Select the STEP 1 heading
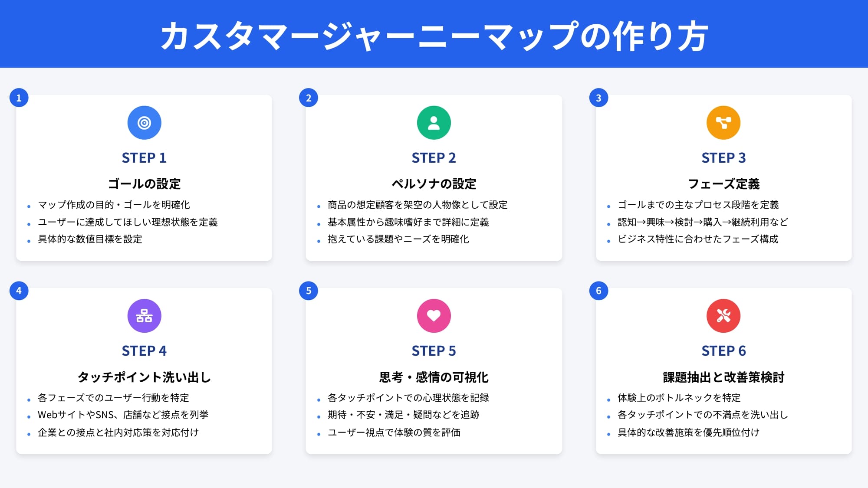 coord(144,158)
